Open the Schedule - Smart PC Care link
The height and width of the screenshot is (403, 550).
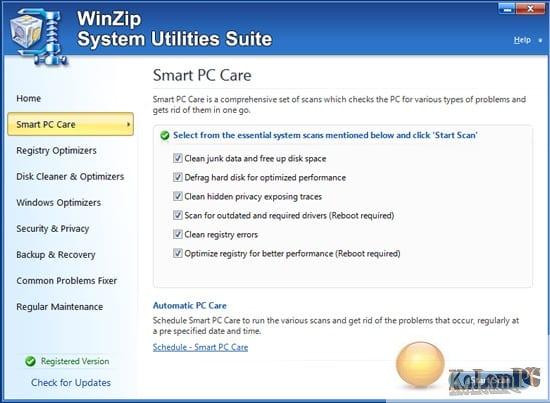(x=200, y=347)
